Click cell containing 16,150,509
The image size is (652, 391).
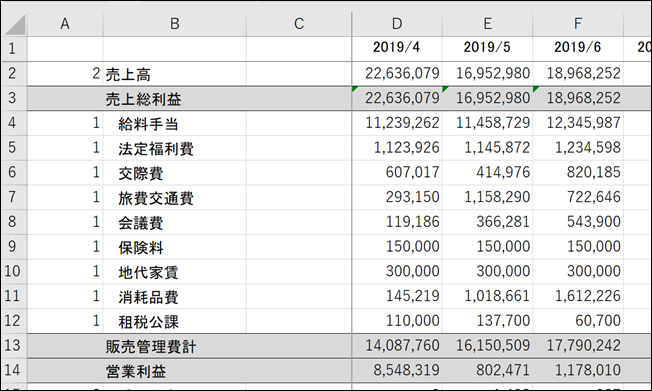[487, 345]
